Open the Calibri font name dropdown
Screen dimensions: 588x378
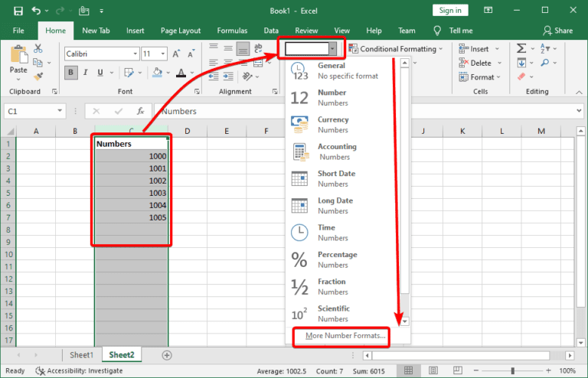pyautogui.click(x=135, y=54)
